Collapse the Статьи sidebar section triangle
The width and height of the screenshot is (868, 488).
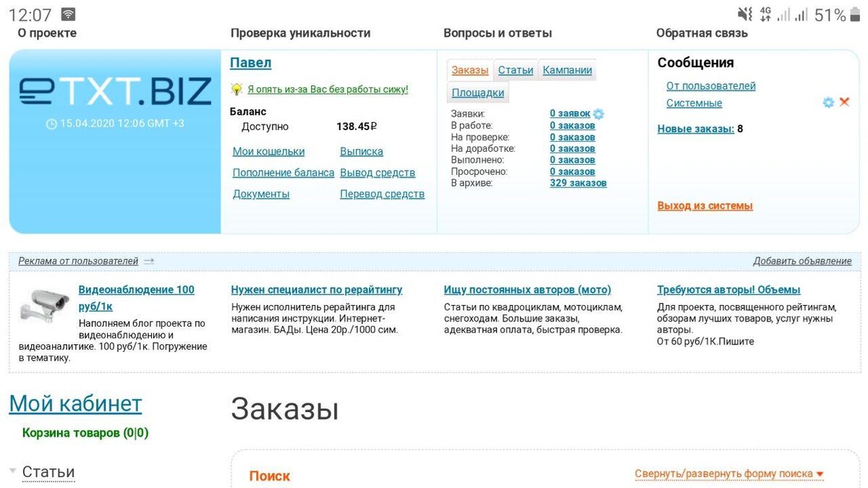[x=12, y=471]
